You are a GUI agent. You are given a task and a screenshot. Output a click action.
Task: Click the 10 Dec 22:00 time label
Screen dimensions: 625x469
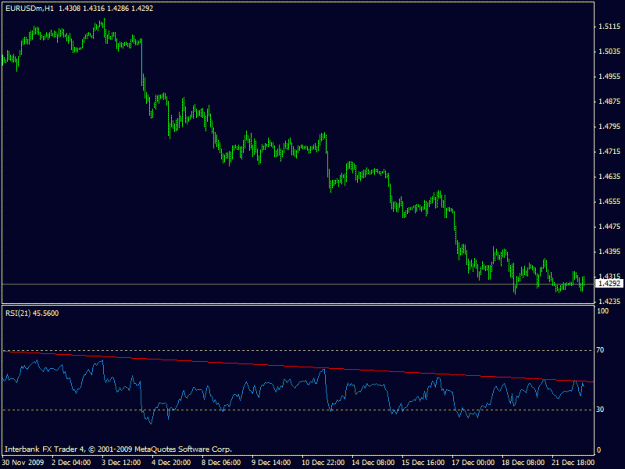(323, 462)
